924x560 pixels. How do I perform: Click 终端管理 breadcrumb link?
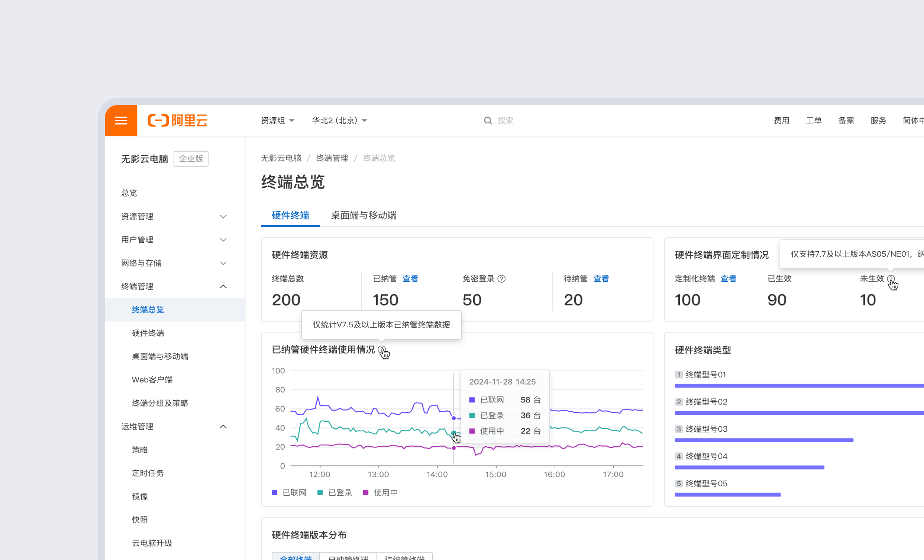tap(332, 158)
